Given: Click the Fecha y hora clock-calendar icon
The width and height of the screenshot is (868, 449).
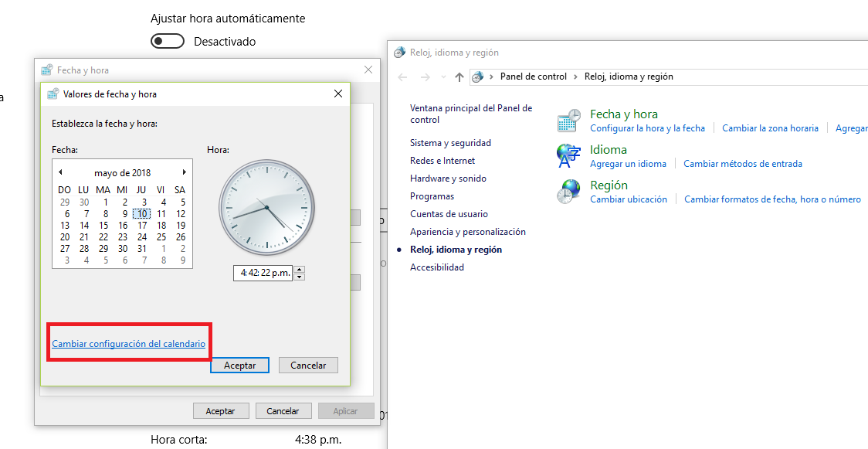Looking at the screenshot, I should [569, 121].
